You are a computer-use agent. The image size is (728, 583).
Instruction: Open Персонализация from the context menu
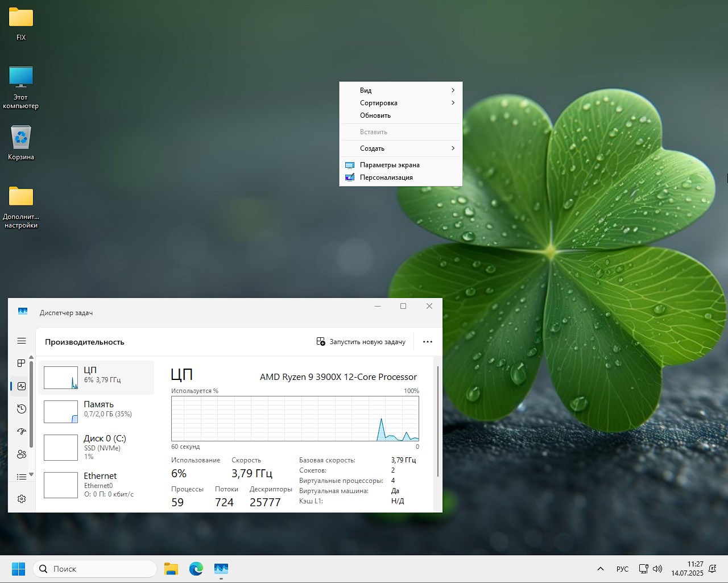pyautogui.click(x=400, y=177)
